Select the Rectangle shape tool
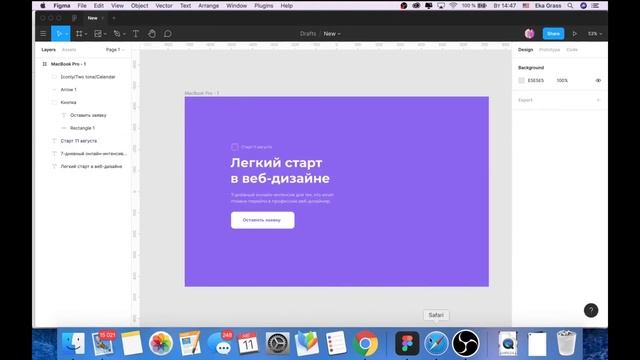The image size is (640, 360). click(x=98, y=34)
